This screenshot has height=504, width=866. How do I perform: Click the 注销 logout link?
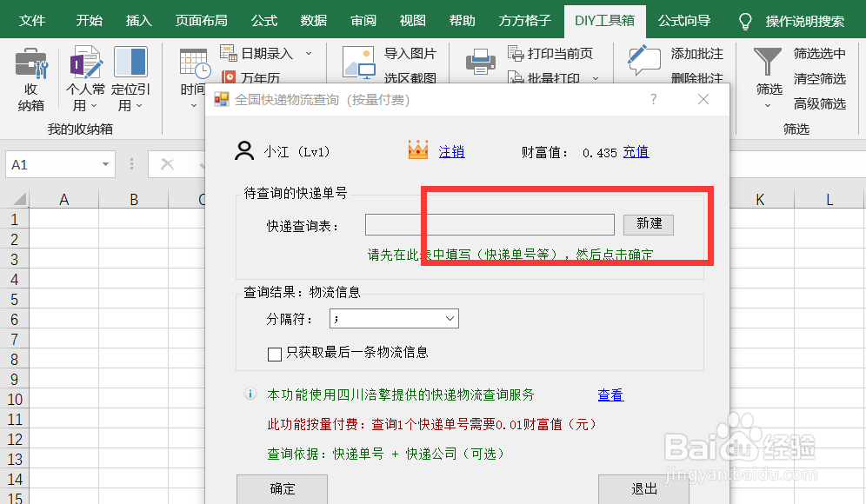point(451,152)
